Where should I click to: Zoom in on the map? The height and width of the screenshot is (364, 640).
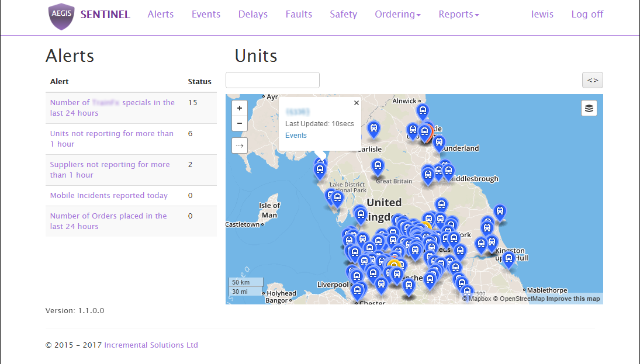(240, 108)
